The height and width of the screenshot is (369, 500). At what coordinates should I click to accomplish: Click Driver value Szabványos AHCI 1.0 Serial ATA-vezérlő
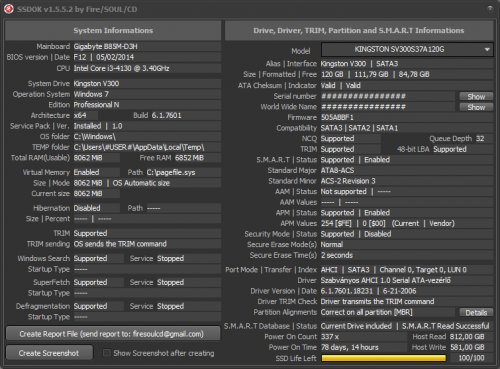click(x=386, y=280)
